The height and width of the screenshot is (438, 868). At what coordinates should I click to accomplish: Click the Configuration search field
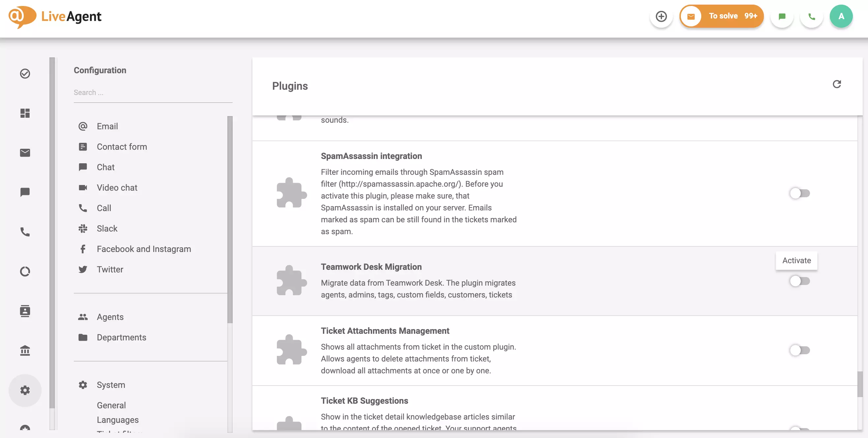click(x=153, y=92)
